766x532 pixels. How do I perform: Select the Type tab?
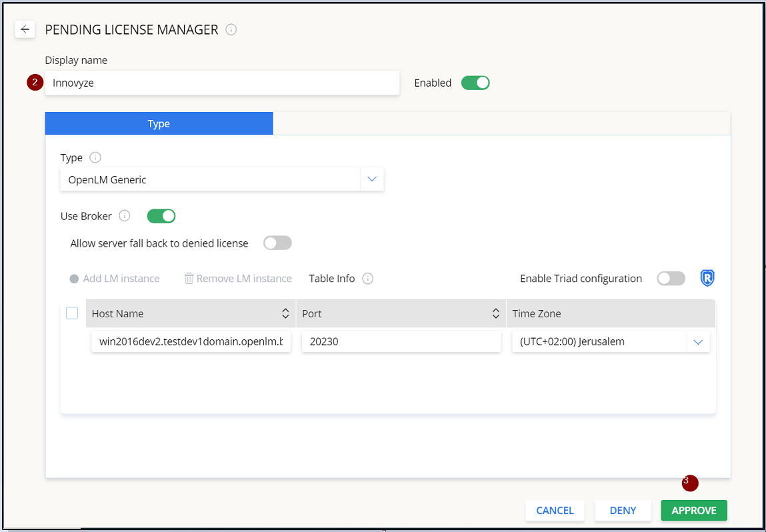pyautogui.click(x=159, y=123)
